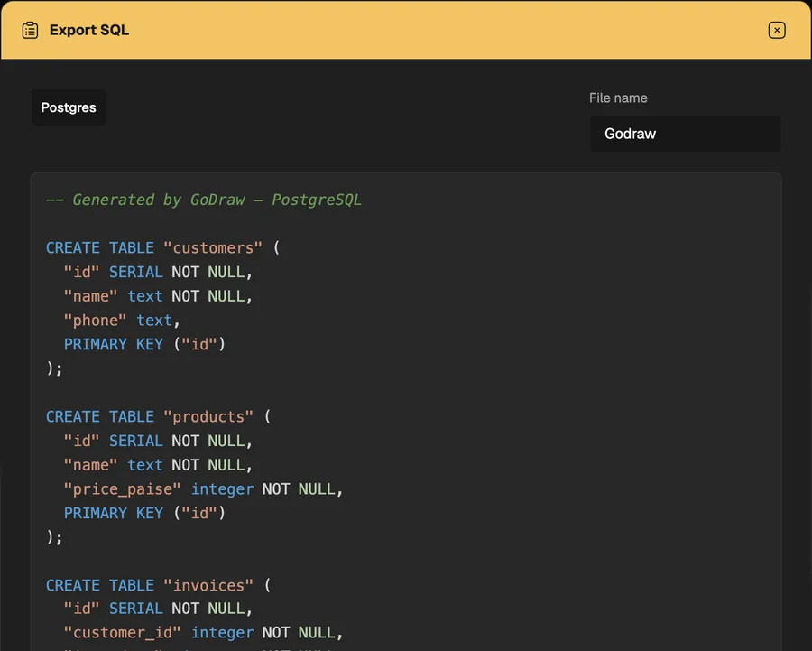Click the "customer_id" integer NOT NULL line

tap(203, 632)
